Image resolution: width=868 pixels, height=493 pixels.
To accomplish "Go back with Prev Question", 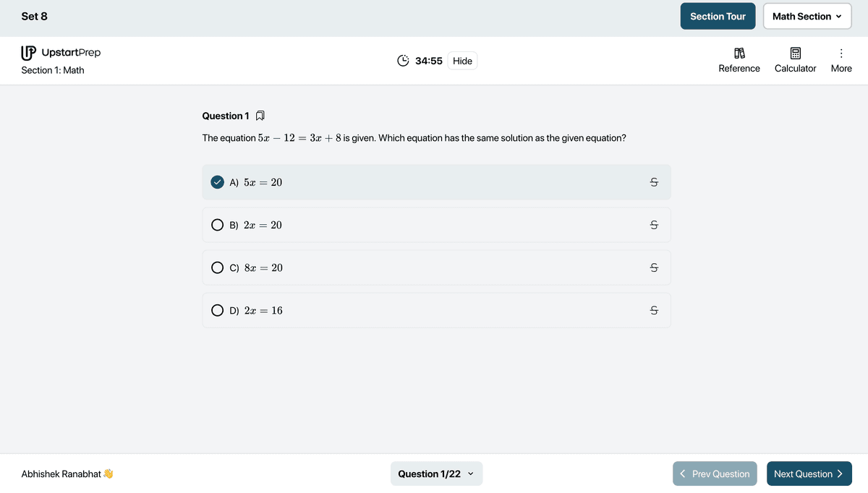I will (x=715, y=473).
